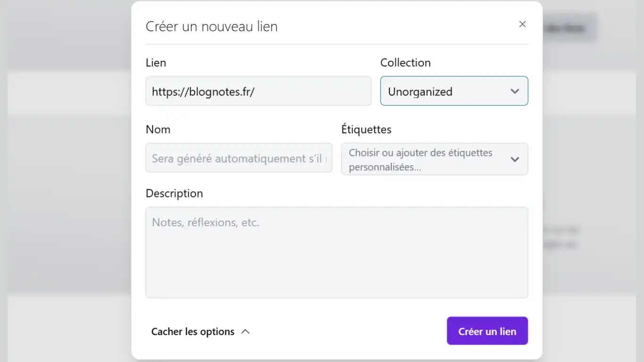Click the Description field label

pyautogui.click(x=174, y=193)
